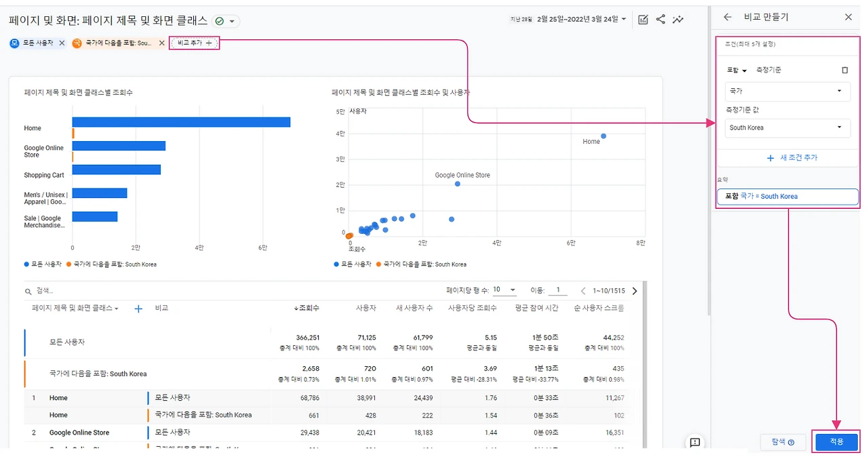The height and width of the screenshot is (459, 868).
Task: Close the 비교 만들기 panel
Action: coord(848,17)
